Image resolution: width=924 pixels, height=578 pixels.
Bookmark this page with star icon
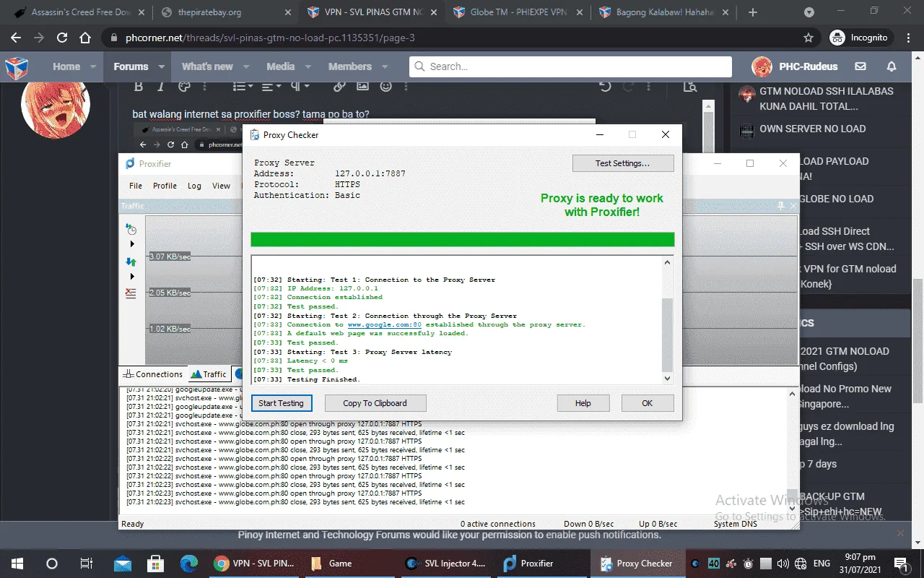coord(808,38)
